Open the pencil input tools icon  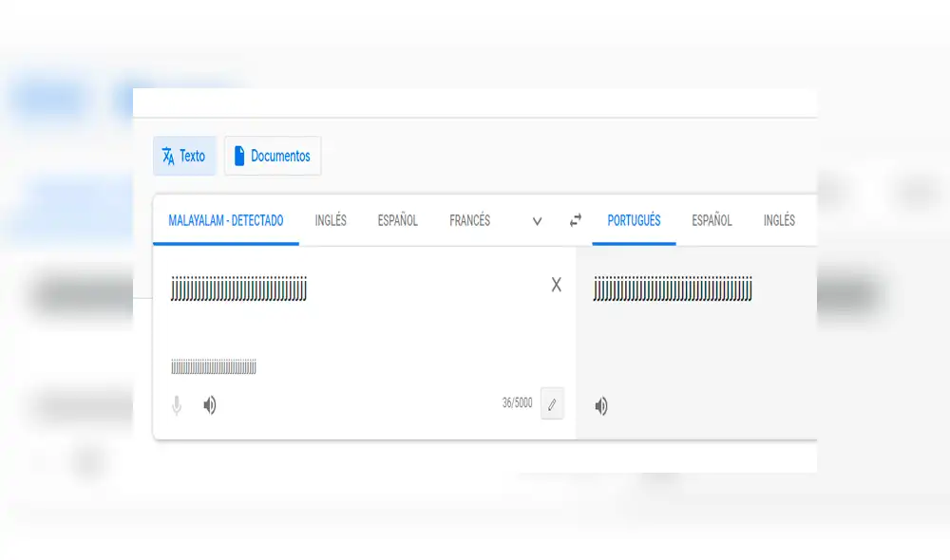pyautogui.click(x=551, y=404)
